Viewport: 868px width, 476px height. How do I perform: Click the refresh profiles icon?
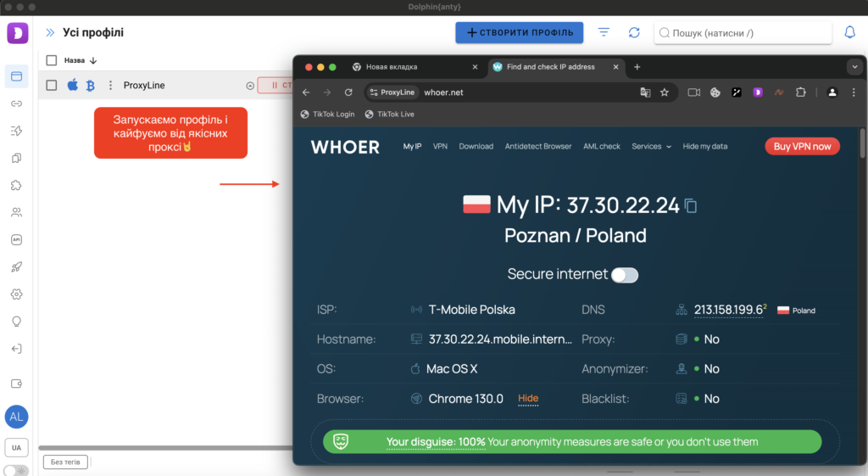[x=634, y=32]
